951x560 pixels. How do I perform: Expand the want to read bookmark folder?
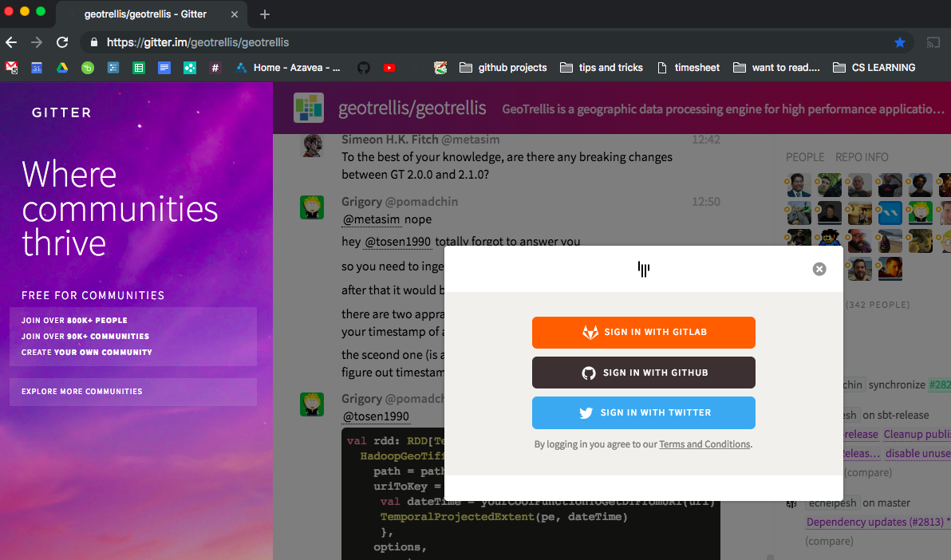(777, 68)
